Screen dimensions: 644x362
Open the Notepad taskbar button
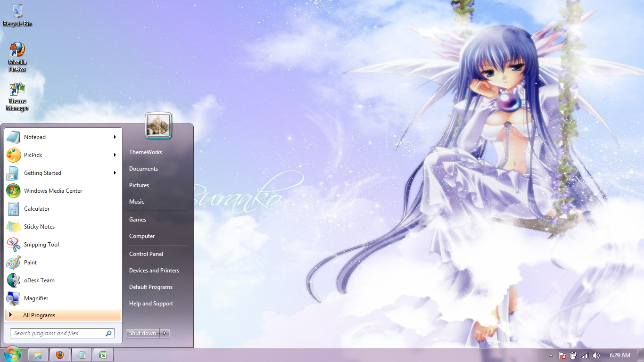click(x=82, y=355)
